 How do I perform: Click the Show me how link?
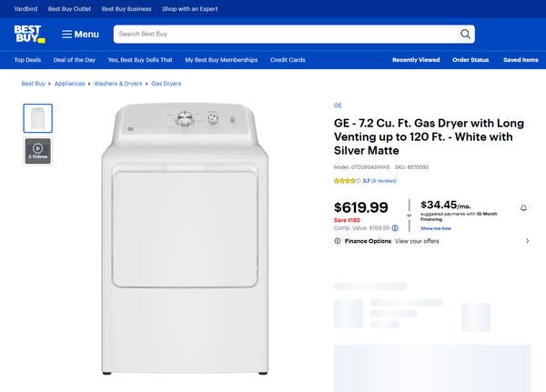(x=435, y=228)
